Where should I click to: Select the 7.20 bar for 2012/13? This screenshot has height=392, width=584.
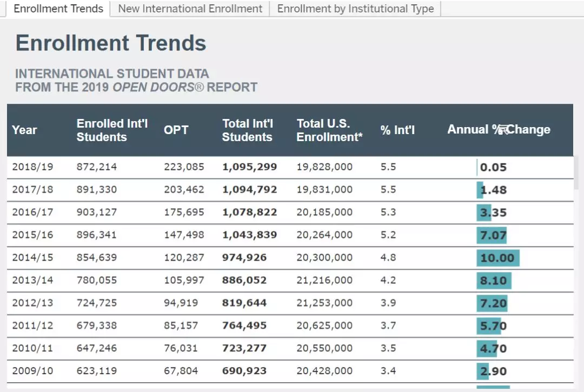[x=492, y=303]
